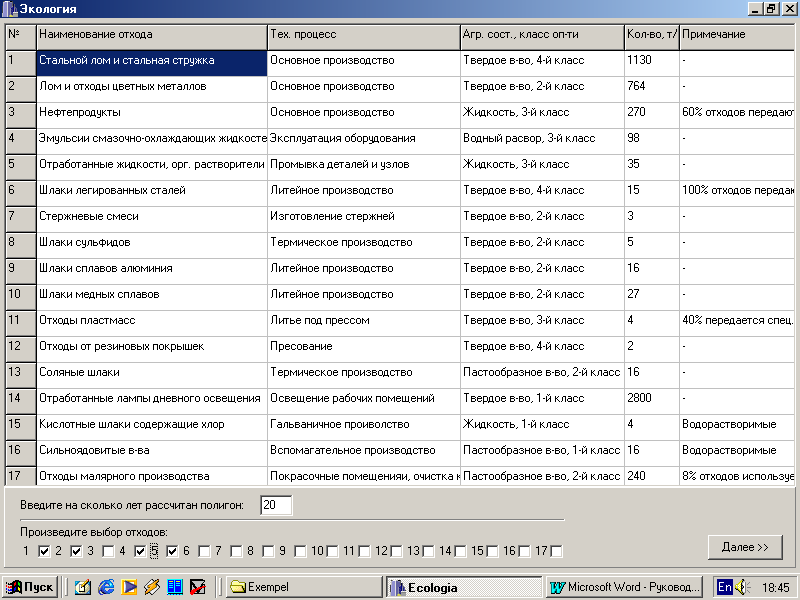The width and height of the screenshot is (800, 600).
Task: Uncheck the waste checkbox for number 5
Action: 172,551
